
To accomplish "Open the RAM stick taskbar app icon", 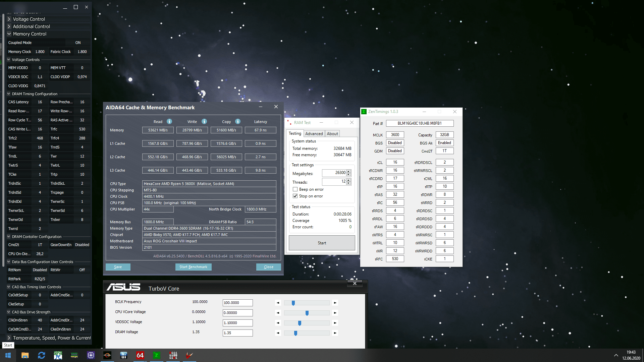I will [x=74, y=355].
